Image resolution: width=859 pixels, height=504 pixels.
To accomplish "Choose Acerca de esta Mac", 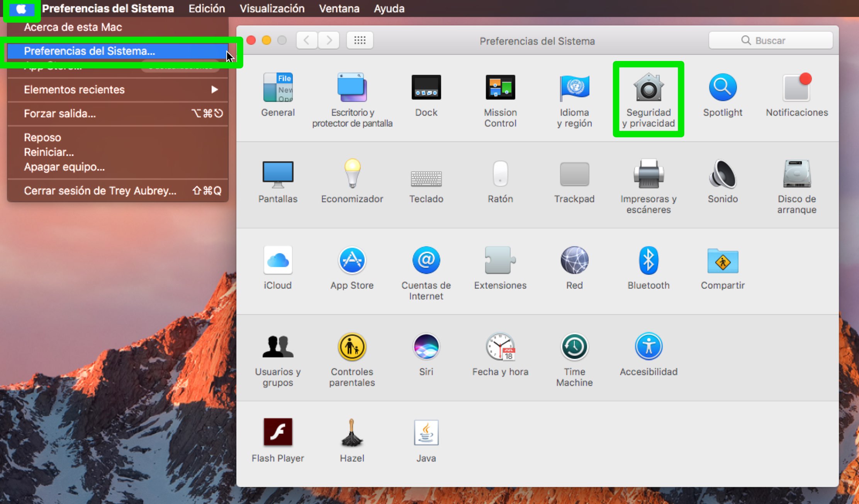I will pyautogui.click(x=73, y=27).
